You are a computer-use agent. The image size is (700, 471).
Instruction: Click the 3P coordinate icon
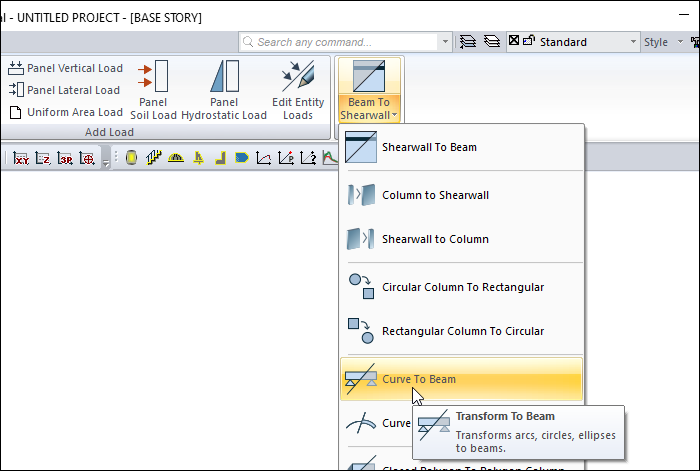(x=65, y=158)
